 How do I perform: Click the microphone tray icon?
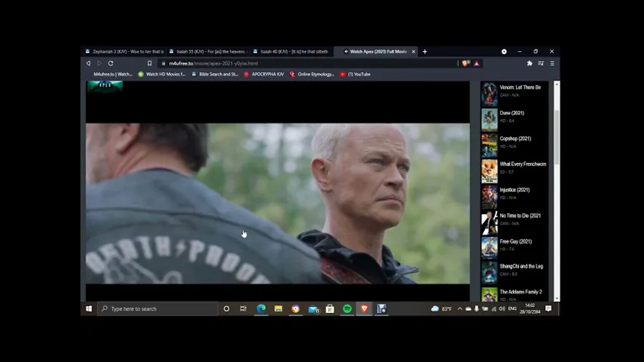click(476, 309)
